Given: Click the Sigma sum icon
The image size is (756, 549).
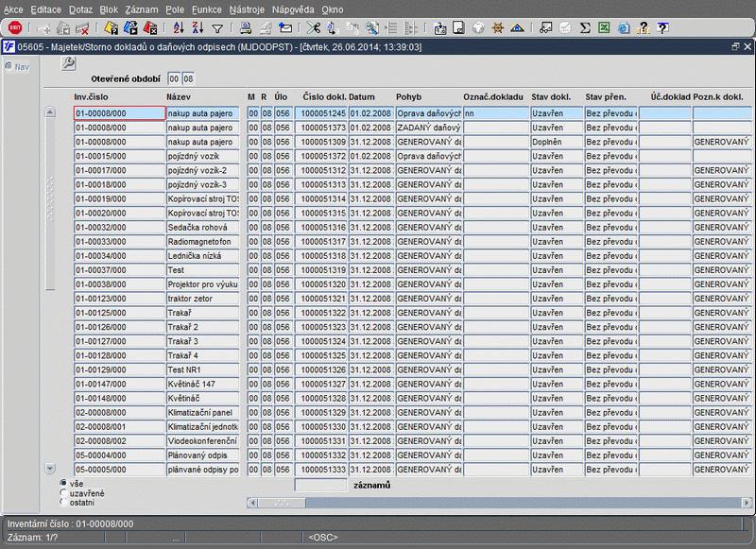Looking at the screenshot, I should [x=585, y=28].
